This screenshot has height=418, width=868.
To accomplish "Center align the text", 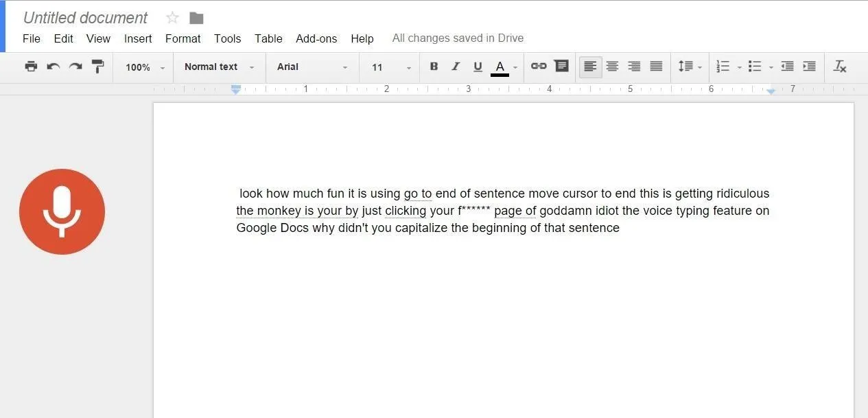I will (x=612, y=67).
